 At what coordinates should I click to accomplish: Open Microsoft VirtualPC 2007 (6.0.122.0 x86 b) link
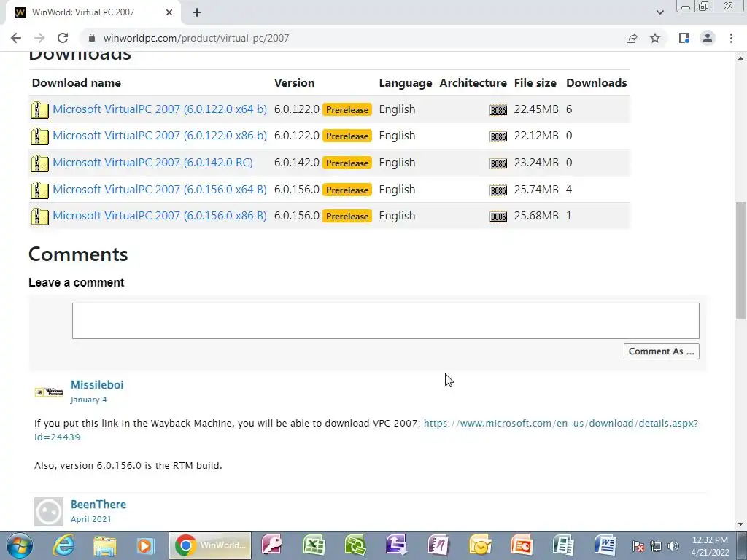[x=160, y=135]
